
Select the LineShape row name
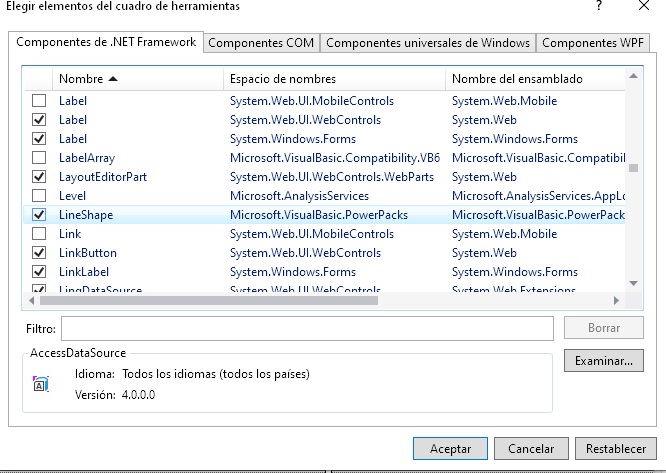(x=86, y=215)
